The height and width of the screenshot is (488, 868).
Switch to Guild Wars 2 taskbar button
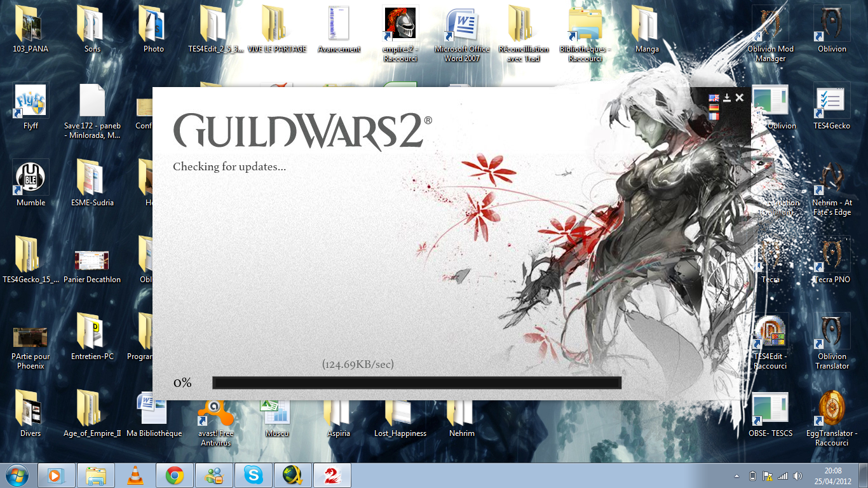(332, 475)
